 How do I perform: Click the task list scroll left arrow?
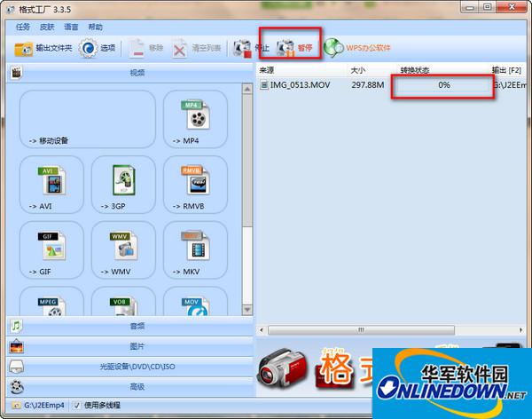(262, 330)
